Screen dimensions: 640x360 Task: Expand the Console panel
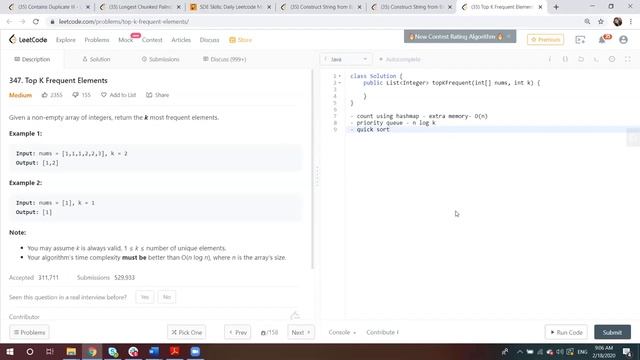click(x=342, y=332)
